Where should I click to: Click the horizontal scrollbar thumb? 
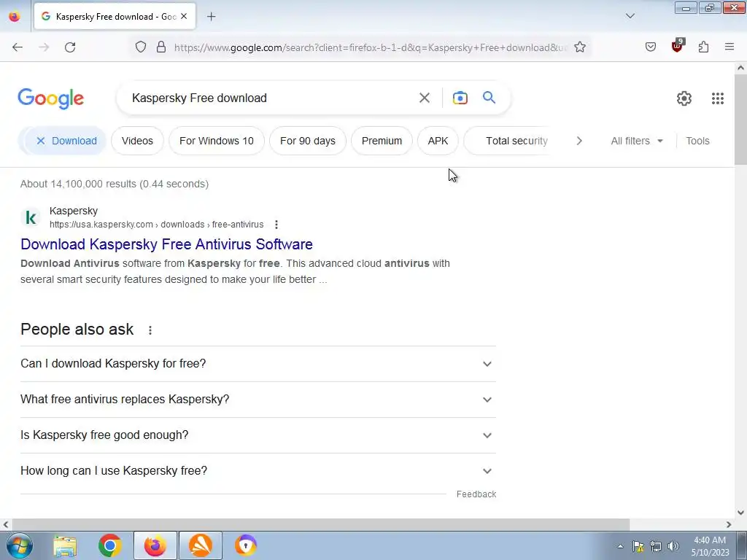tap(320, 525)
